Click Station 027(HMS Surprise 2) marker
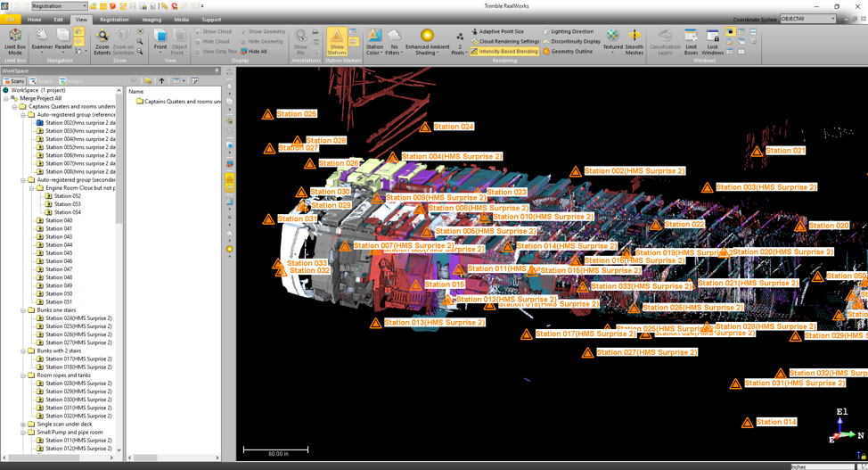Viewport: 868px width, 470px height. click(587, 352)
